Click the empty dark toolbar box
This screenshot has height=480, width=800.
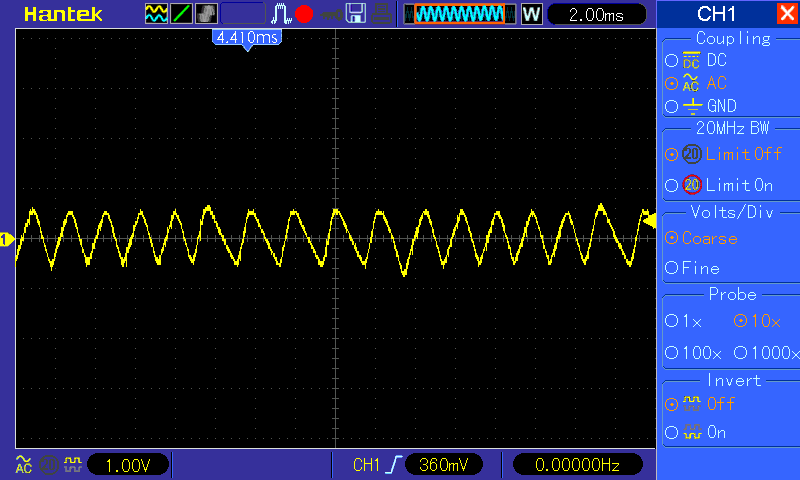(243, 14)
